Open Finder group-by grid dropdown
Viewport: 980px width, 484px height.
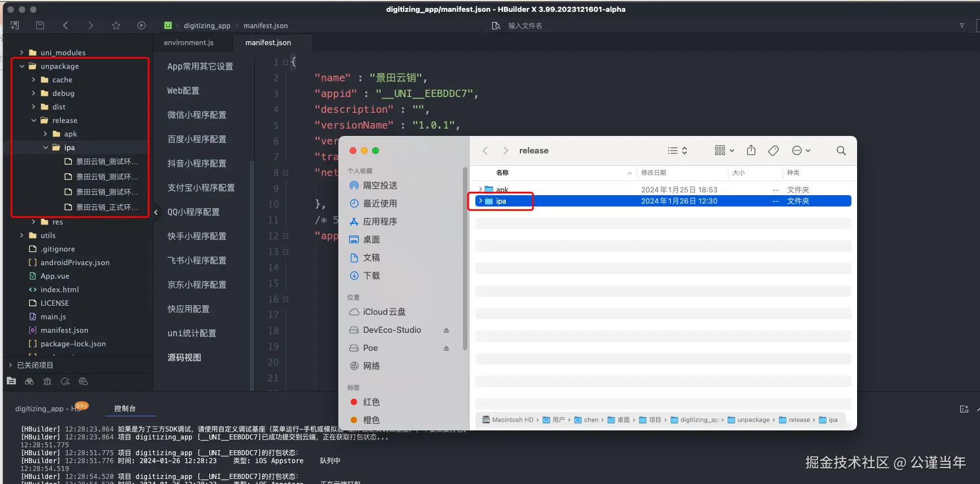724,151
